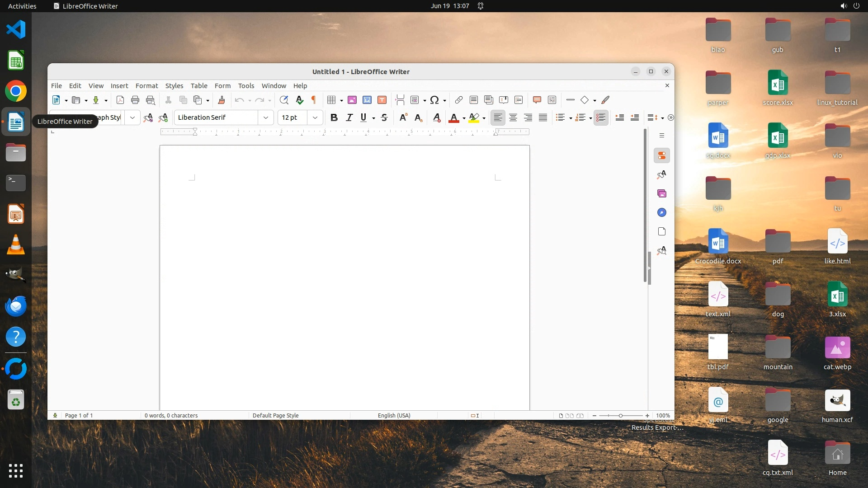
Task: Expand the Font Name dropdown
Action: [266, 118]
